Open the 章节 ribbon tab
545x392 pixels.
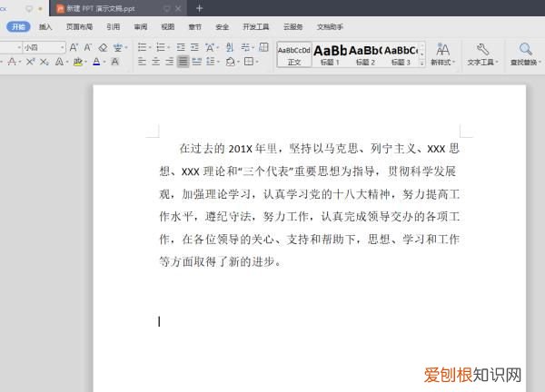194,26
